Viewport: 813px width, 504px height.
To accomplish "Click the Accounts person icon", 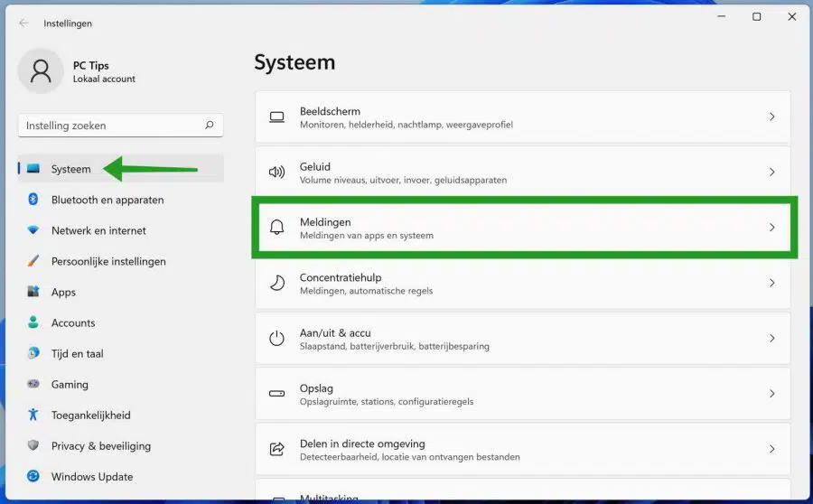I will (33, 322).
